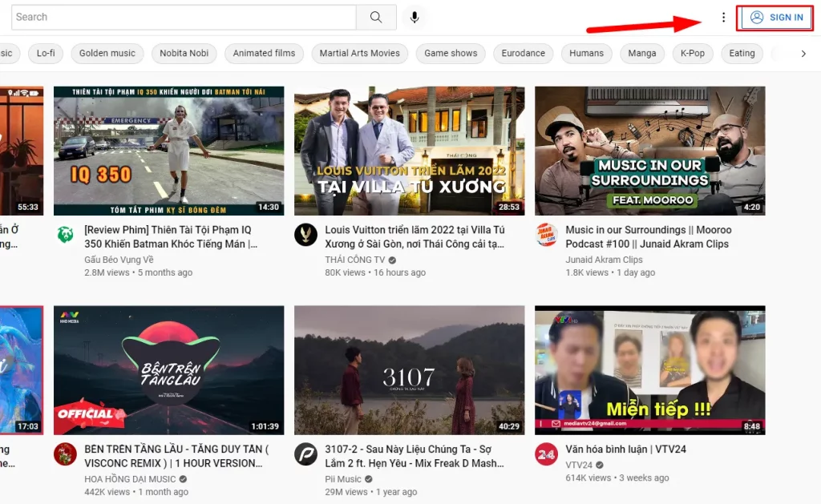The width and height of the screenshot is (821, 504).
Task: Click verified badge beside THÁI CÔNG TV
Action: 392,260
